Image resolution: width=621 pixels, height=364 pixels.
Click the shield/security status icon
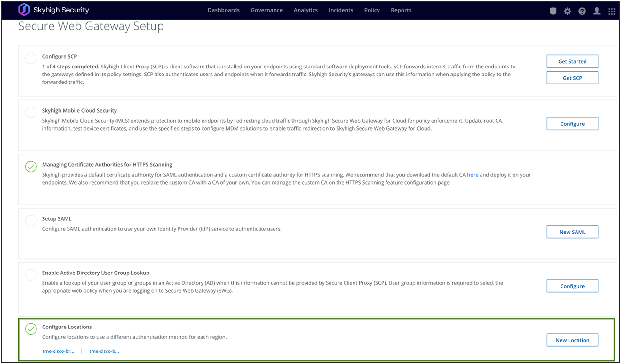click(554, 10)
